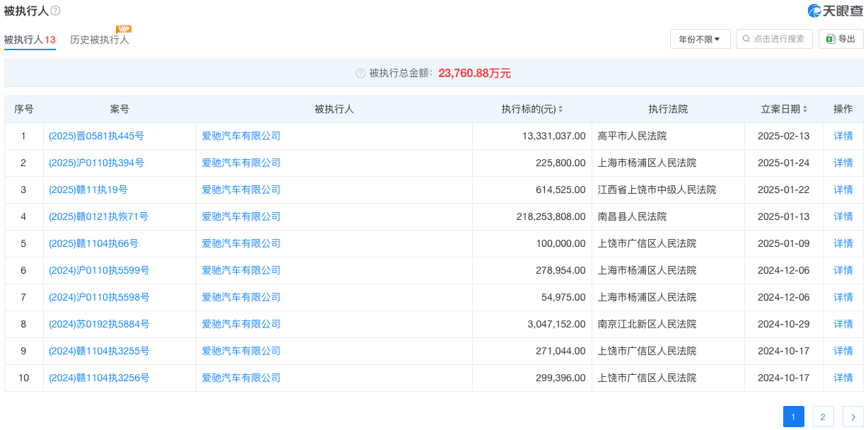Click the help icon next to 被执行人 title

pyautogui.click(x=55, y=11)
